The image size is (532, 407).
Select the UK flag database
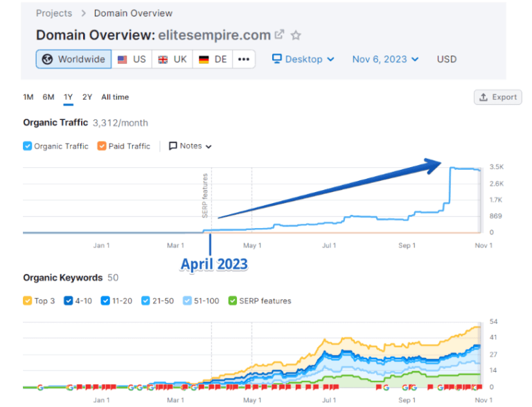click(x=172, y=59)
